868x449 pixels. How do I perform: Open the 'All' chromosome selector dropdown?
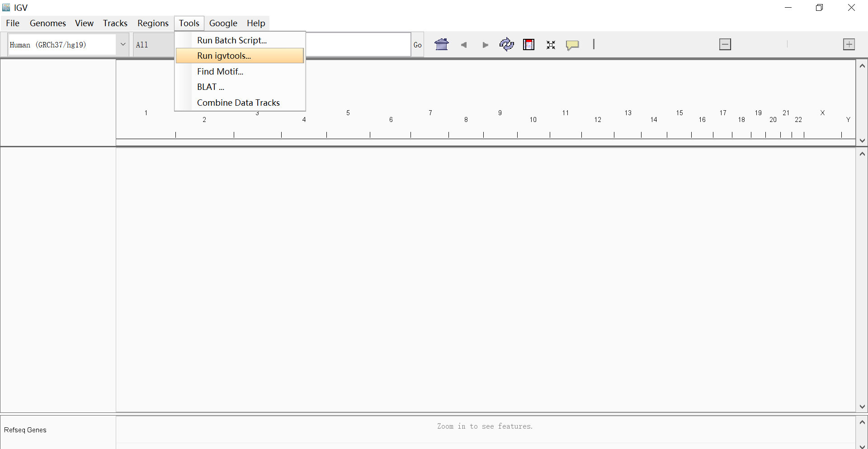[153, 44]
